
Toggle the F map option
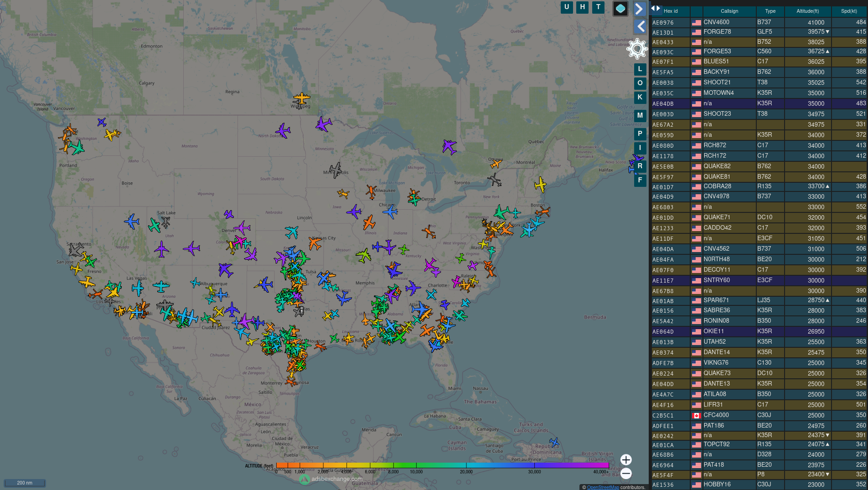[x=640, y=180]
